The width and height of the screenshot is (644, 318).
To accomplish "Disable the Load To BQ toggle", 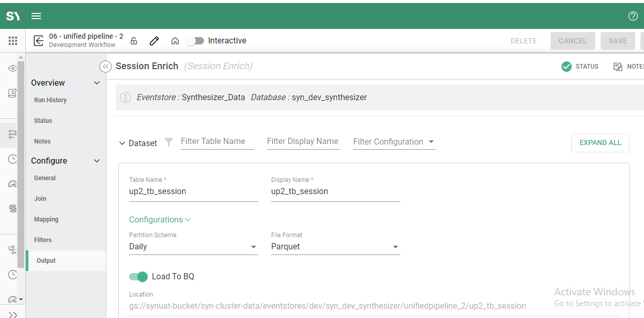I will coord(138,277).
